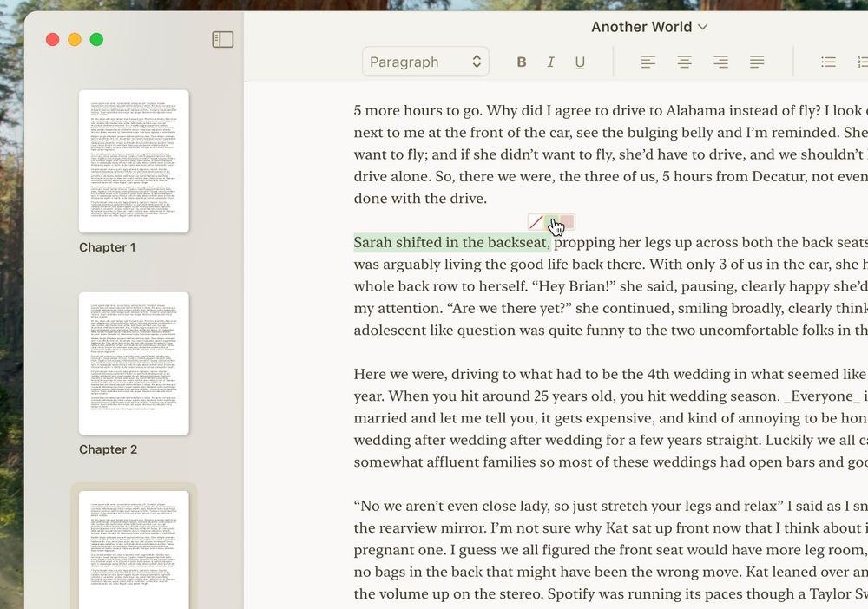Insert a bulleted list
The width and height of the screenshot is (868, 609).
(x=828, y=62)
